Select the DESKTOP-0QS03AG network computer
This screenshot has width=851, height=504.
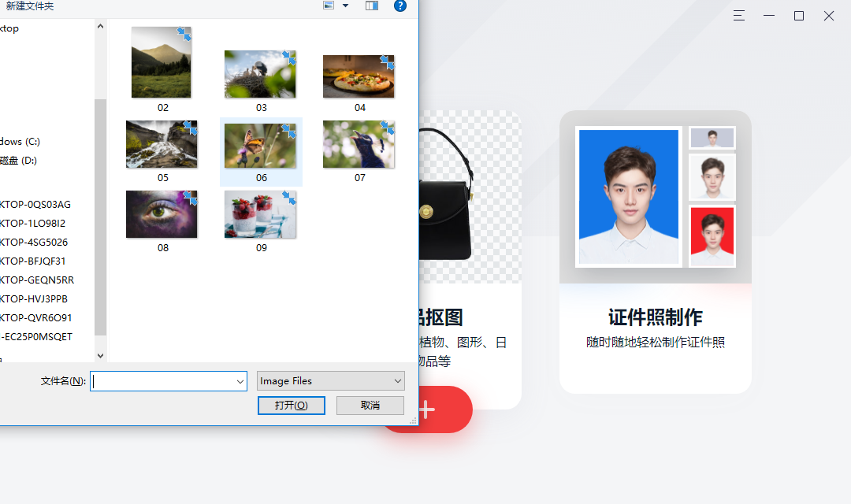(x=36, y=205)
